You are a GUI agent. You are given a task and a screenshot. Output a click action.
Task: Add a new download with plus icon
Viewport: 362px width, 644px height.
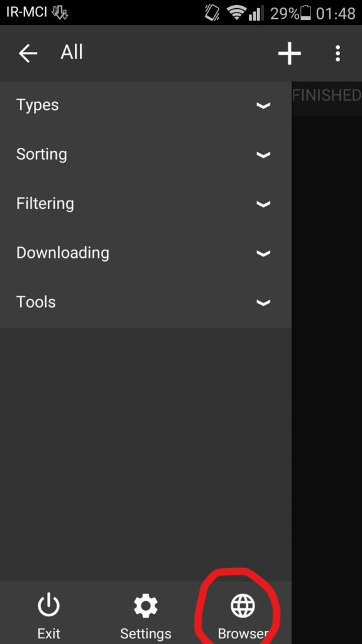pos(289,53)
